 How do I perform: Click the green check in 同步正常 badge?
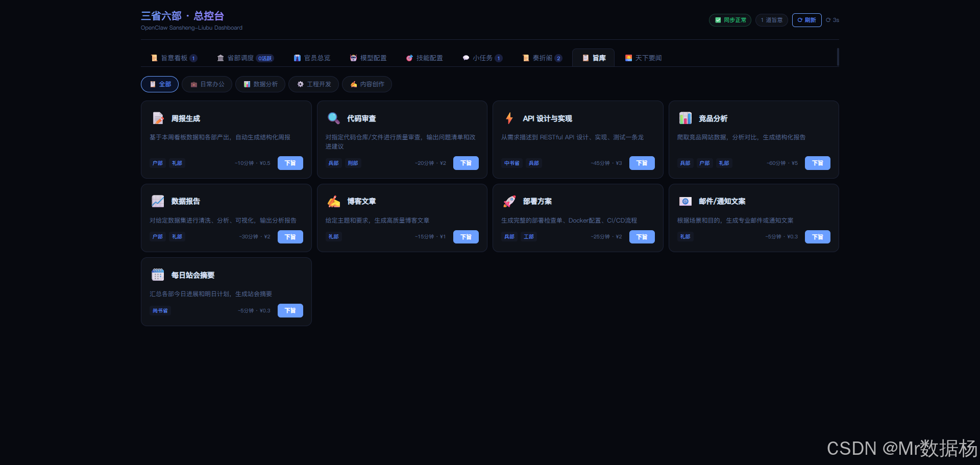point(718,20)
